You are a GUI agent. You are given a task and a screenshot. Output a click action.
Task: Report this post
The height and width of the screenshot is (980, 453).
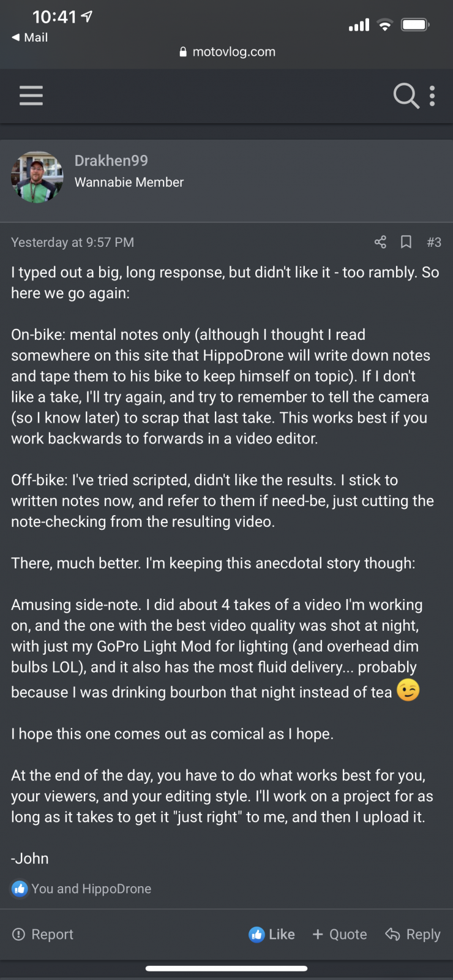[43, 934]
